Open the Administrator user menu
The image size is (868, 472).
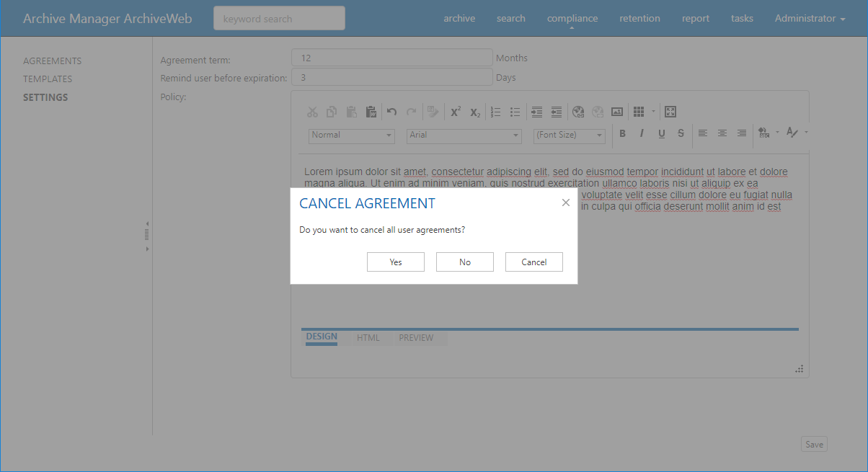(x=810, y=19)
